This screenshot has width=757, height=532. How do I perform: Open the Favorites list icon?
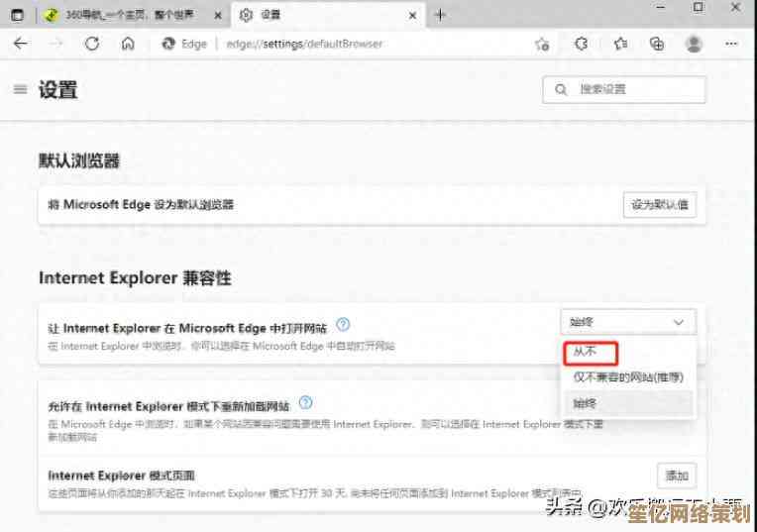(620, 44)
